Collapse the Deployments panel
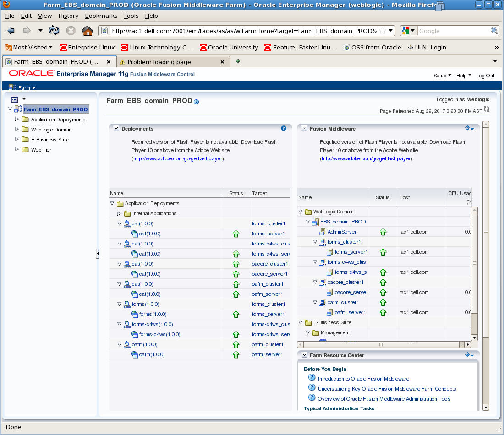This screenshot has height=435, width=504. tap(116, 128)
